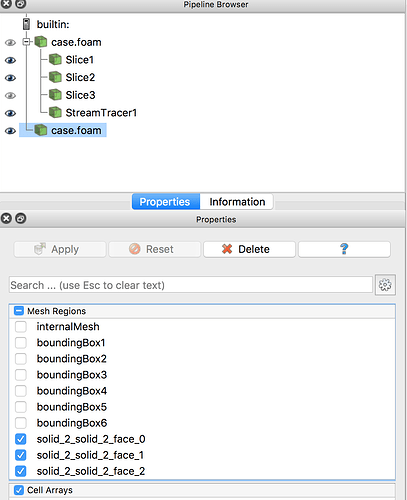The width and height of the screenshot is (407, 500).
Task: Undock the Properties panel float icon
Action: click(x=21, y=219)
